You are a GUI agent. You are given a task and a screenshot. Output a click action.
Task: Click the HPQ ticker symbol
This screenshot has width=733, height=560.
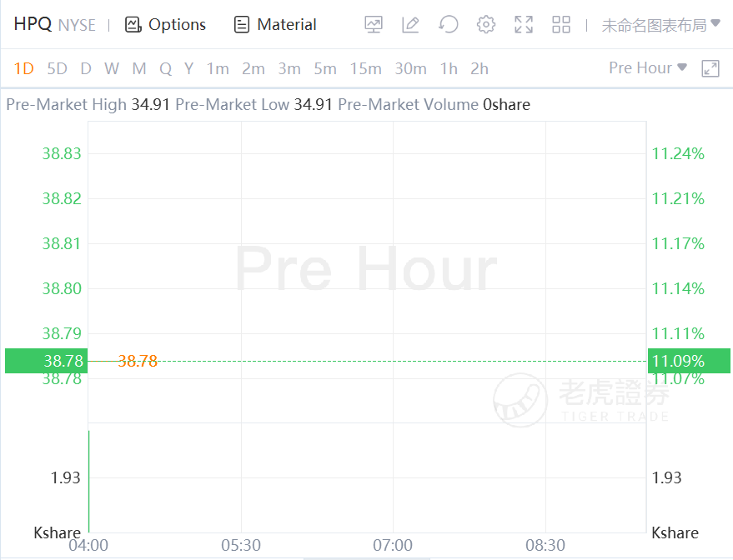(33, 24)
